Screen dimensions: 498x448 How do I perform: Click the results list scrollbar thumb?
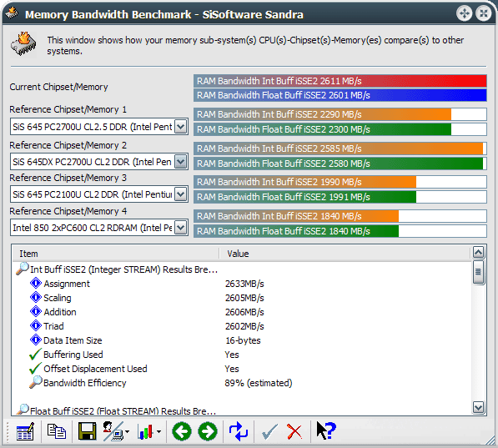[x=478, y=272]
